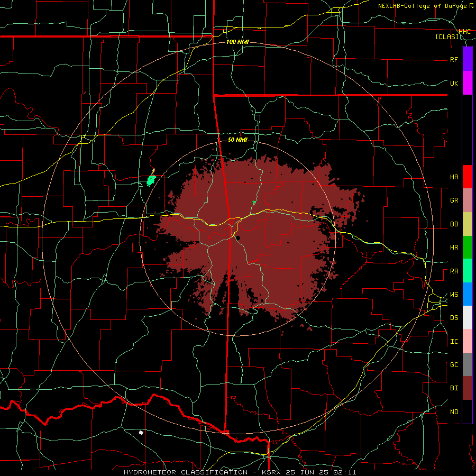
Task: Click the RA light green legend swatch
Action: [467, 271]
